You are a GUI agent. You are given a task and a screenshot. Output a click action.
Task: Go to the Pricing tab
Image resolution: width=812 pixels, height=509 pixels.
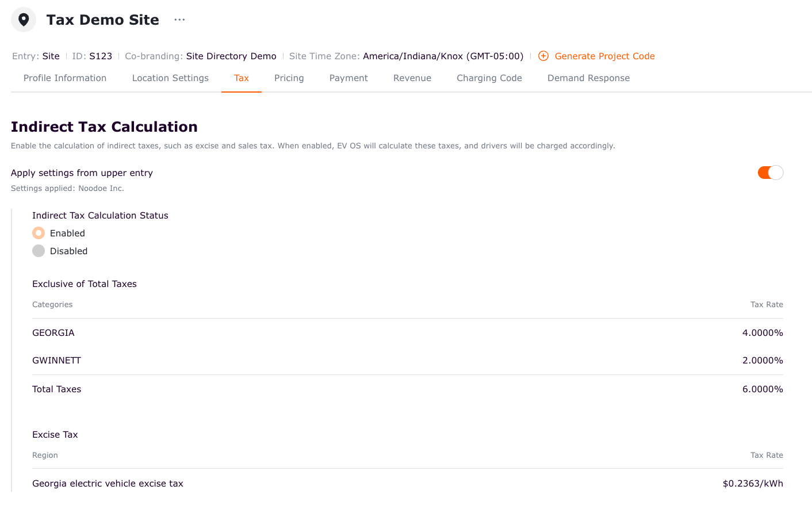coord(289,78)
